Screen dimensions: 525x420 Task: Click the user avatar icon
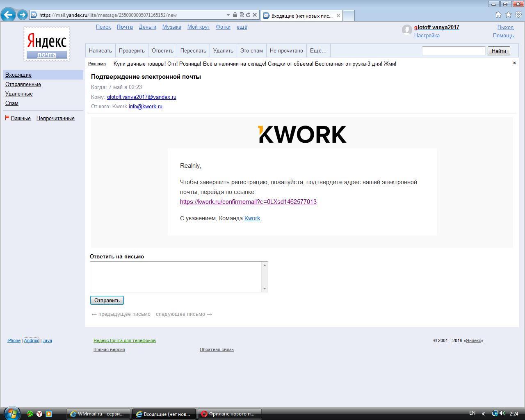[x=407, y=30]
